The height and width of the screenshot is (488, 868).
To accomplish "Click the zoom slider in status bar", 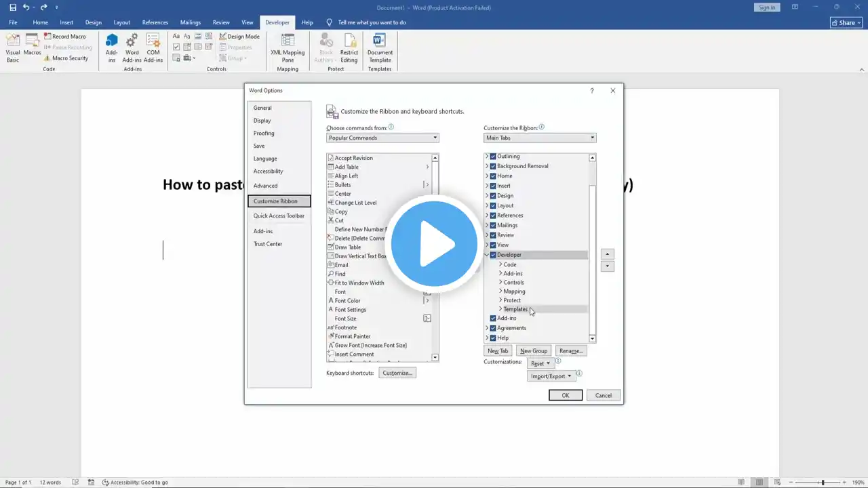I will (823, 482).
